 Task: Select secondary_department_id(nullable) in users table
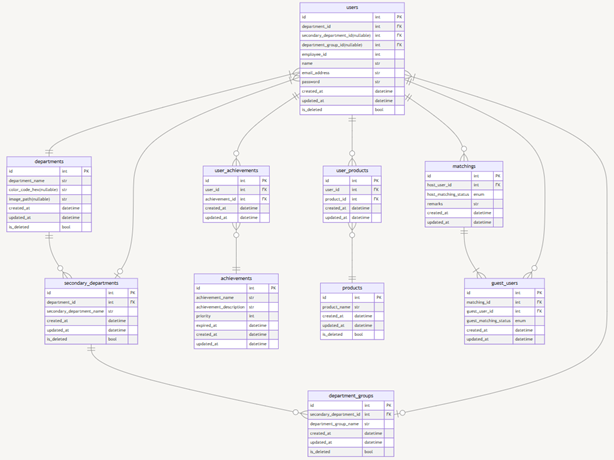click(352, 36)
